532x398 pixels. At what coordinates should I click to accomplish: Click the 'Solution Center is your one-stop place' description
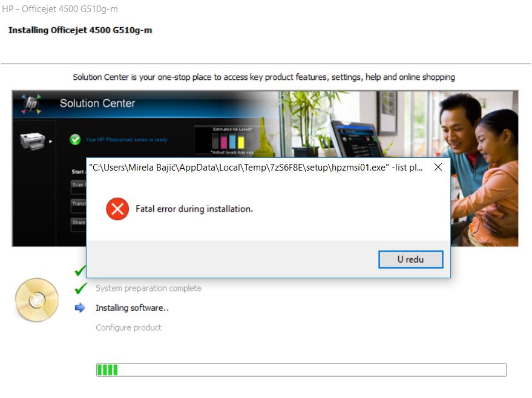264,77
